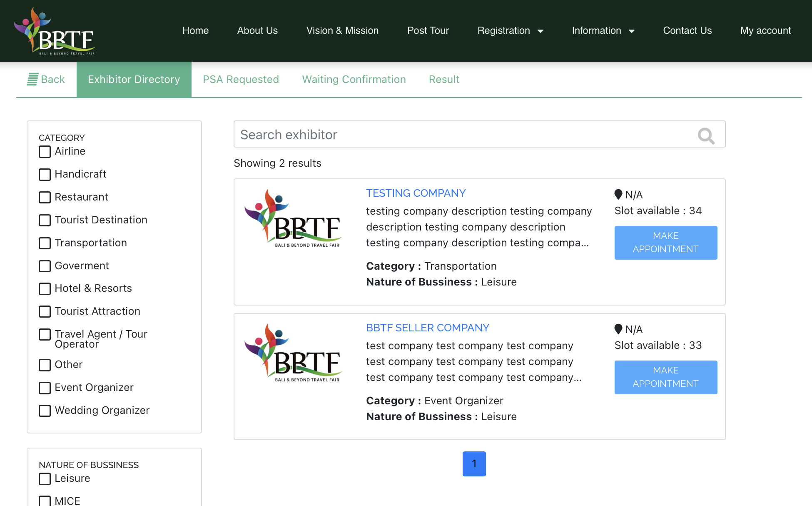Click the search magnifier icon
Image resolution: width=812 pixels, height=506 pixels.
pos(706,135)
